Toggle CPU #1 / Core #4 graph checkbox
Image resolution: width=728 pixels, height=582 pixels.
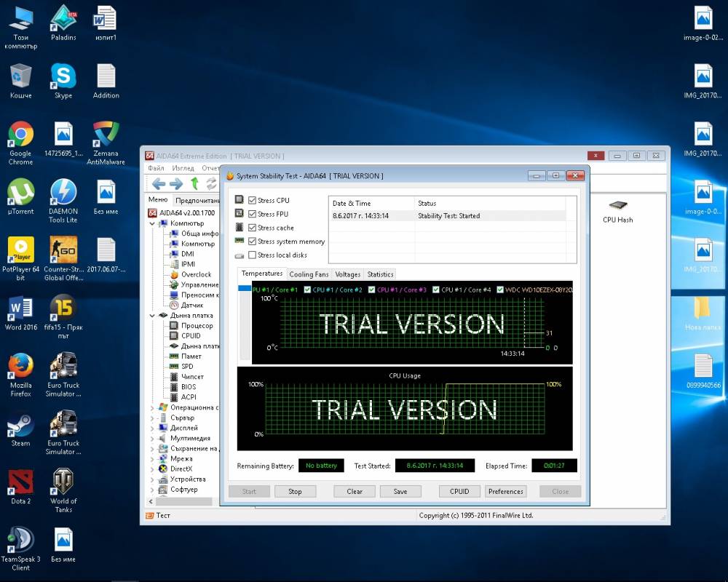pyautogui.click(x=435, y=290)
